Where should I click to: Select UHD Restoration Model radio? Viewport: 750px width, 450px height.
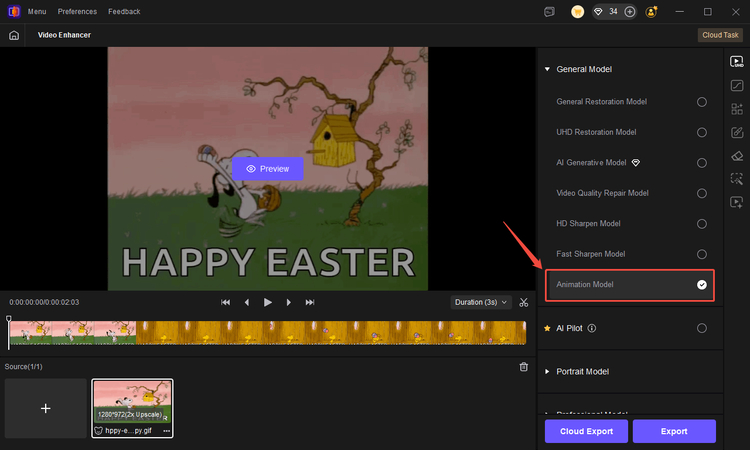(702, 132)
